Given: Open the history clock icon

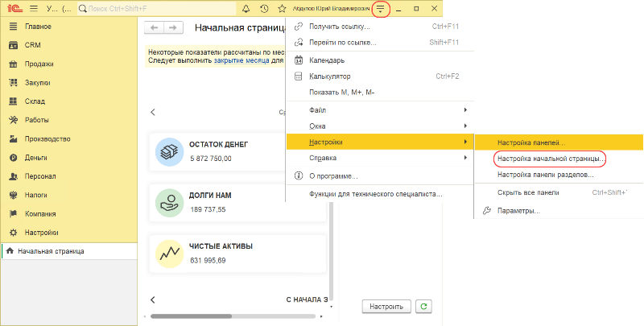Looking at the screenshot, I should coord(265,8).
